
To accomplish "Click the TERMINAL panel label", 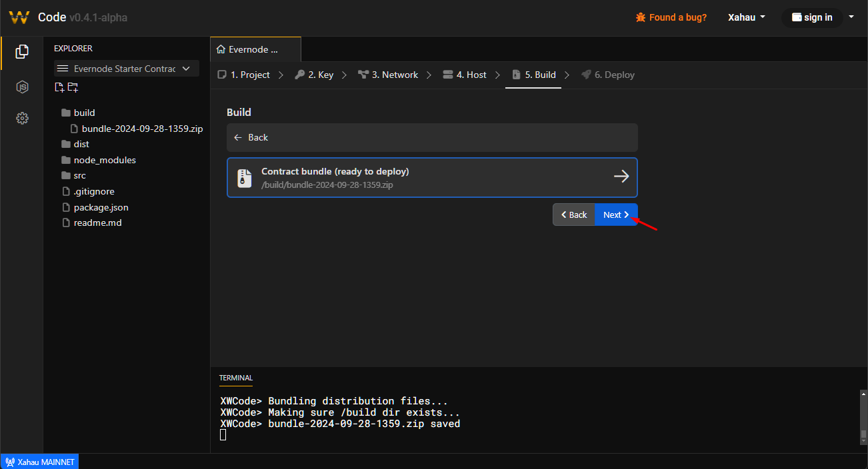I will [236, 378].
